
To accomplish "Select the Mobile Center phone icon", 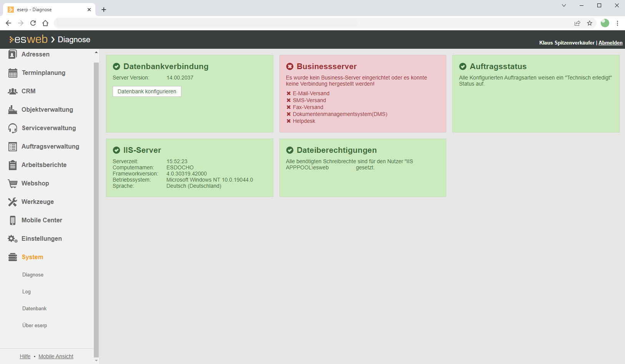I will click(x=13, y=220).
